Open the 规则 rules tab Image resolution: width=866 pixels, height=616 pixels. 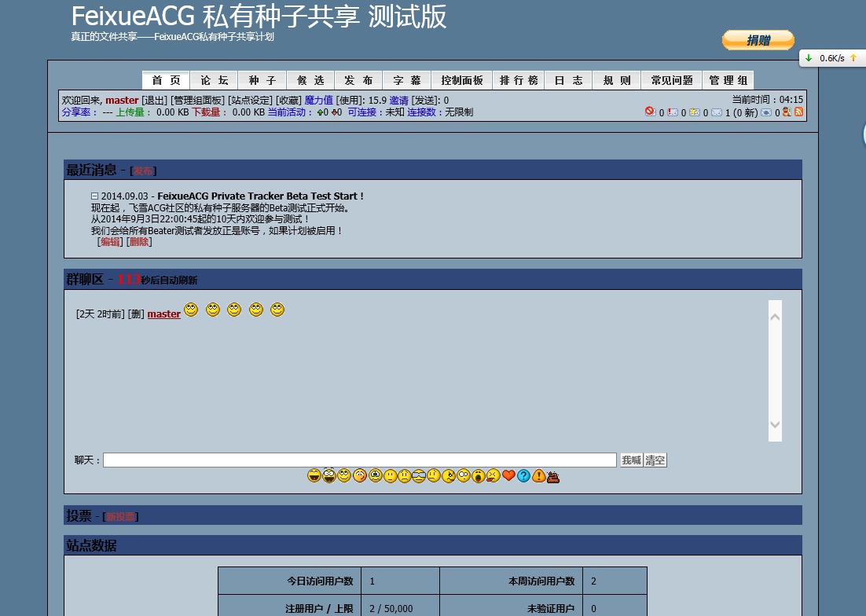click(616, 80)
